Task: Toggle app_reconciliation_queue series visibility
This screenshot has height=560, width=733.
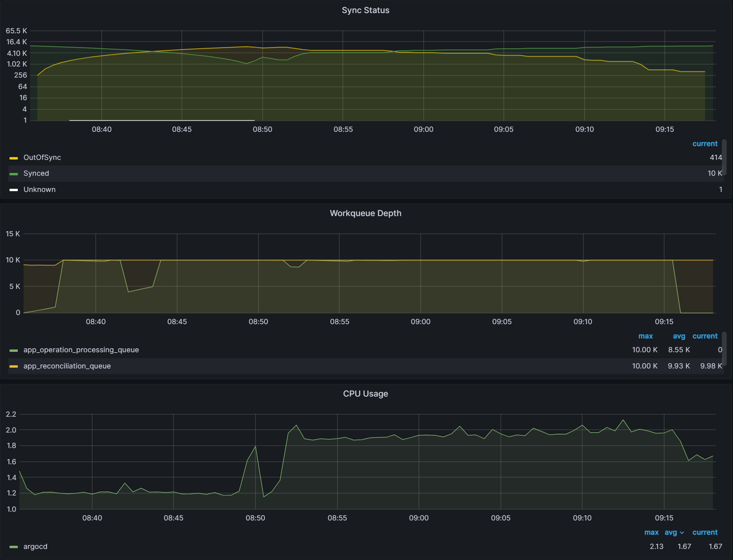Action: (x=67, y=366)
